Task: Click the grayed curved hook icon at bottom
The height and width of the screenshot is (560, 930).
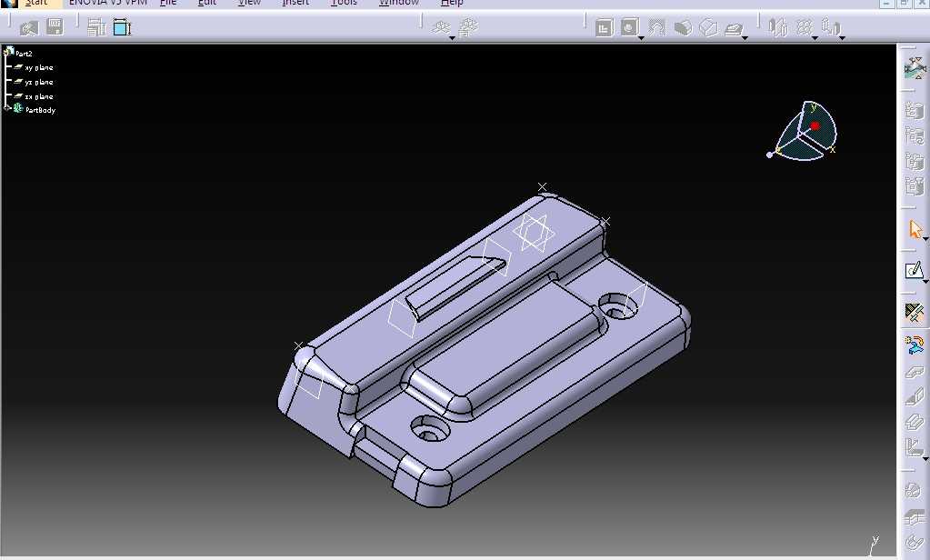Action: (914, 542)
